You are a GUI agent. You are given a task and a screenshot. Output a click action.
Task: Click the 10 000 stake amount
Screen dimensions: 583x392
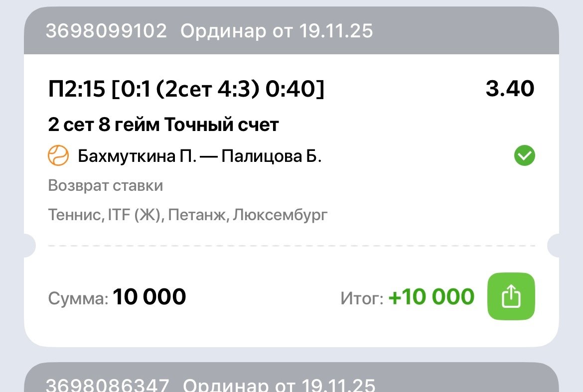tap(149, 297)
